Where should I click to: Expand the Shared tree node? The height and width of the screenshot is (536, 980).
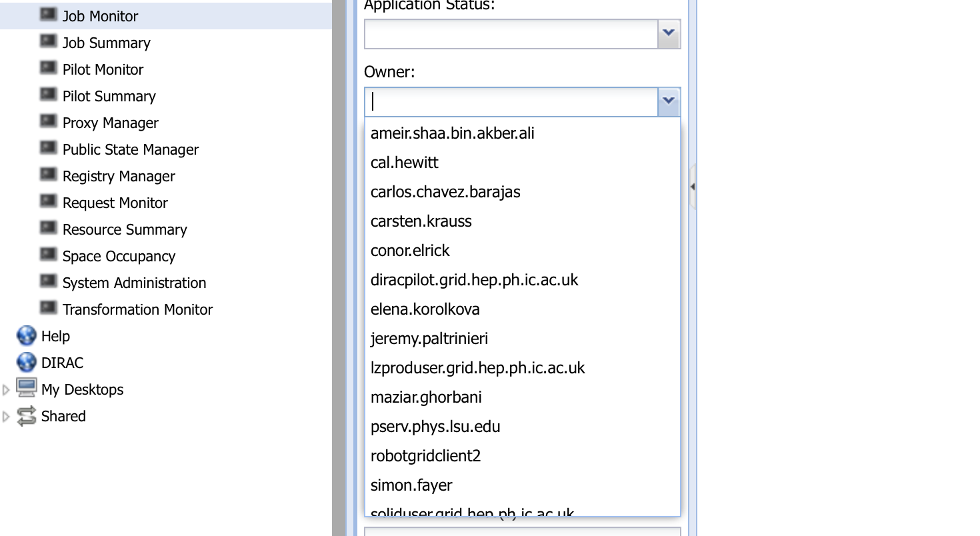pyautogui.click(x=7, y=417)
